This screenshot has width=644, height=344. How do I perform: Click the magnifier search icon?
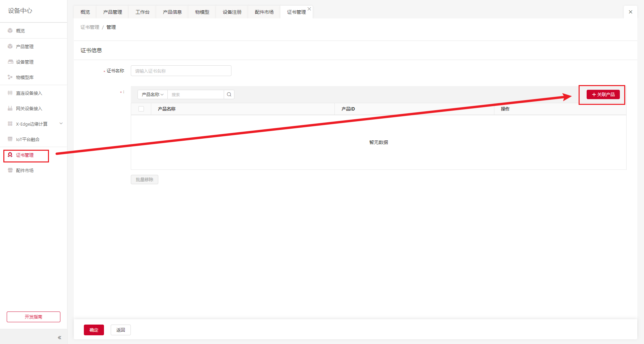coord(229,94)
